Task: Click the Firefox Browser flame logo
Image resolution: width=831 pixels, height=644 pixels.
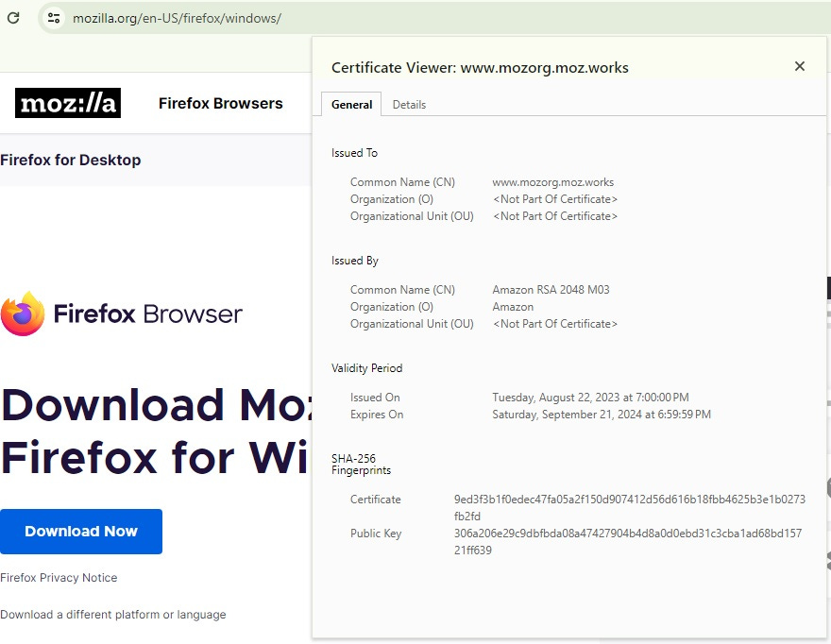Action: click(23, 314)
